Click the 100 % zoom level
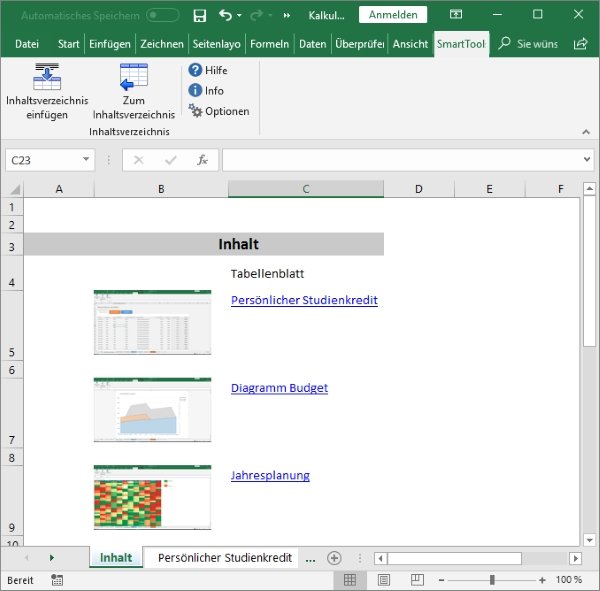This screenshot has height=591, width=600. [x=569, y=580]
